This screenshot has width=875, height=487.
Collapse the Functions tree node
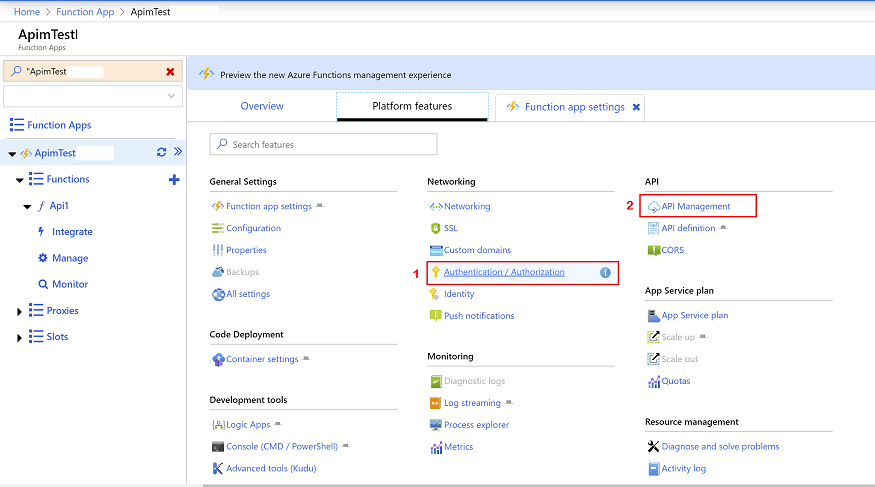pyautogui.click(x=20, y=180)
